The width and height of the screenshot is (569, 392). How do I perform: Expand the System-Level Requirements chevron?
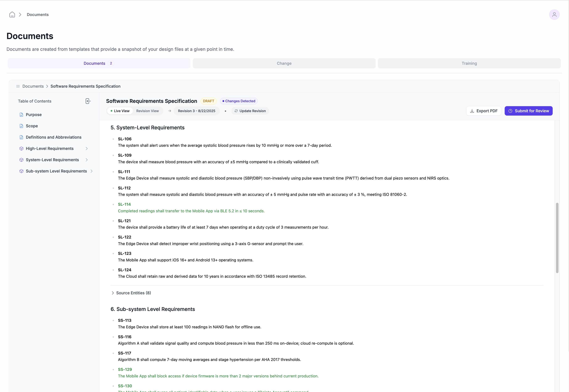[86, 160]
